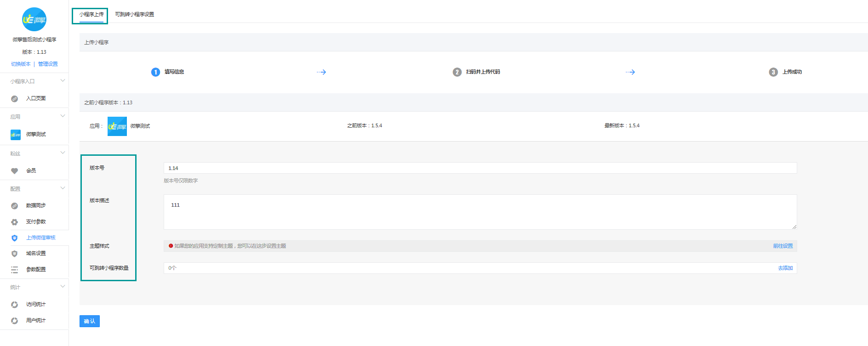This screenshot has width=868, height=346.
Task: Click the 微擎测试 app icon in sidebar
Action: (16, 135)
